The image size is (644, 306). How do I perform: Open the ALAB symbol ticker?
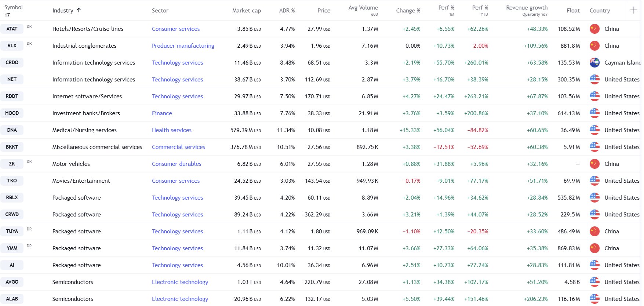click(x=12, y=299)
